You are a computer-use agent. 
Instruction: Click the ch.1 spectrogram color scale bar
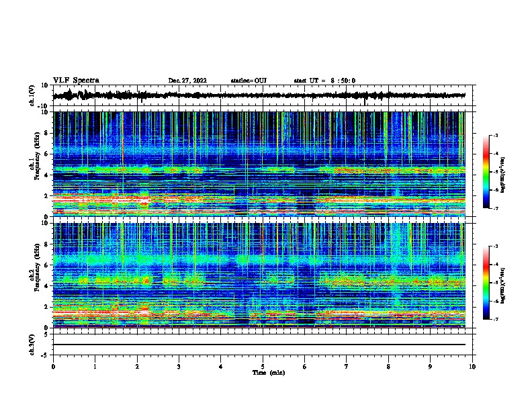coord(486,172)
